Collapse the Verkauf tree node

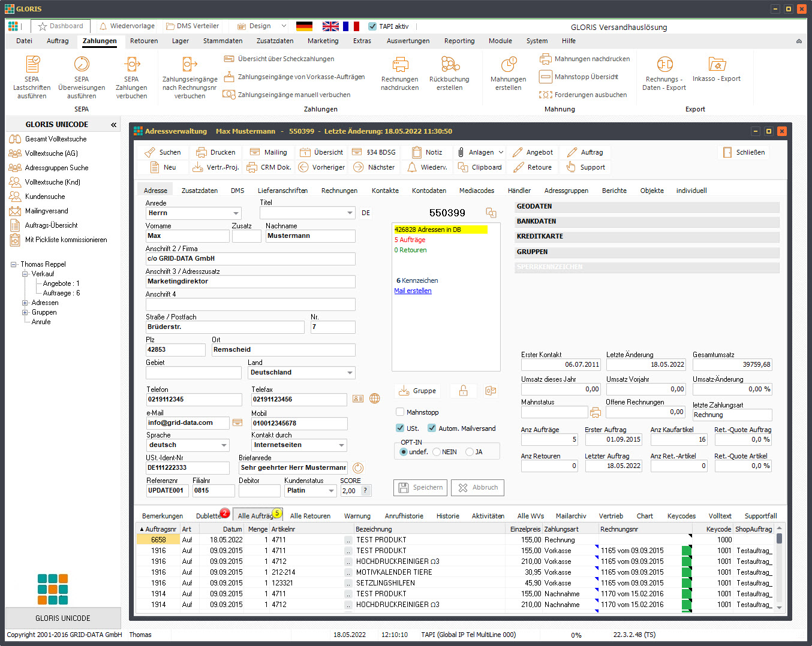point(25,274)
